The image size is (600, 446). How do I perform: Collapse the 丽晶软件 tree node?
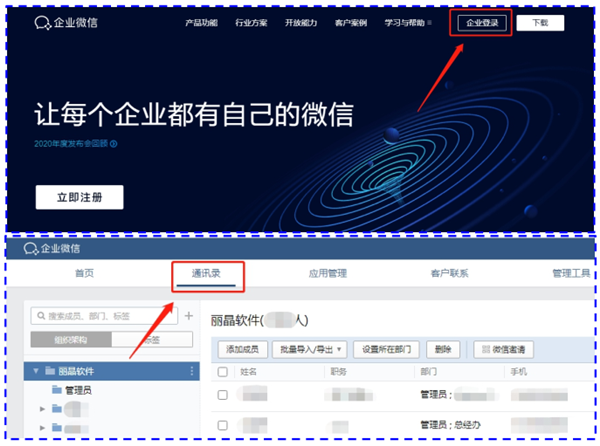click(x=36, y=371)
